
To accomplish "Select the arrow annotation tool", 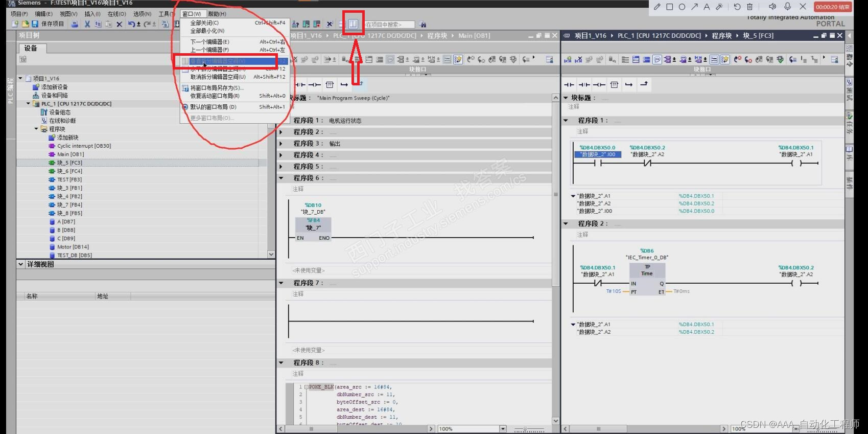I will [x=694, y=7].
